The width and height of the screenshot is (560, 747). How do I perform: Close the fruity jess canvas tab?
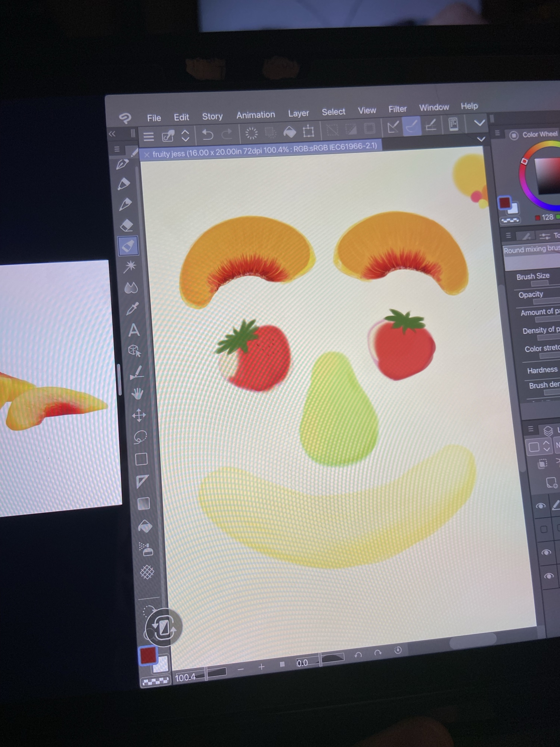(146, 155)
